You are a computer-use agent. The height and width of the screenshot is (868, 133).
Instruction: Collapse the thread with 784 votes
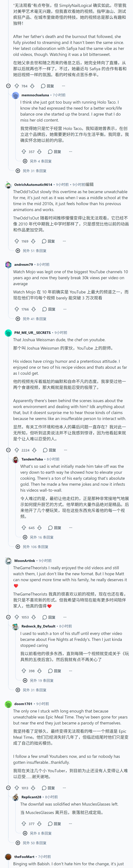(x=8, y=86)
